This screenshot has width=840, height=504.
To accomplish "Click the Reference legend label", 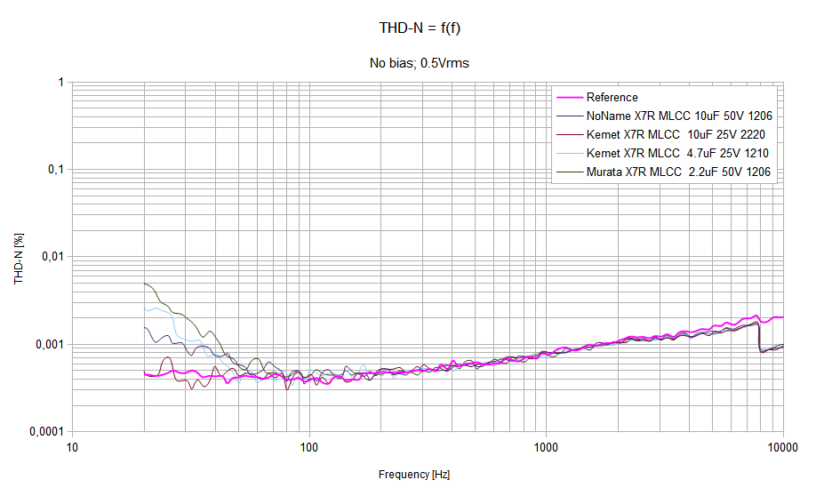I will [612, 98].
